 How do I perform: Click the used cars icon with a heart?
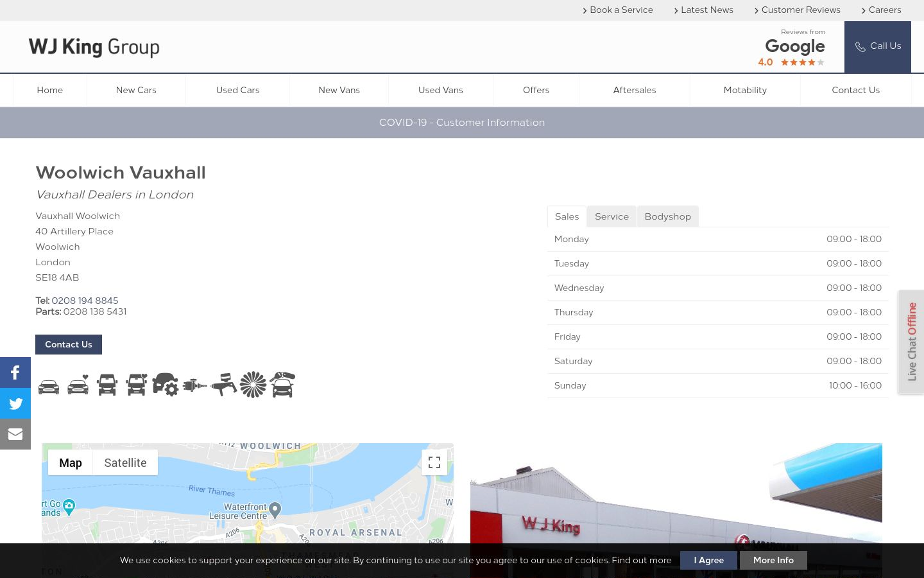coord(78,385)
